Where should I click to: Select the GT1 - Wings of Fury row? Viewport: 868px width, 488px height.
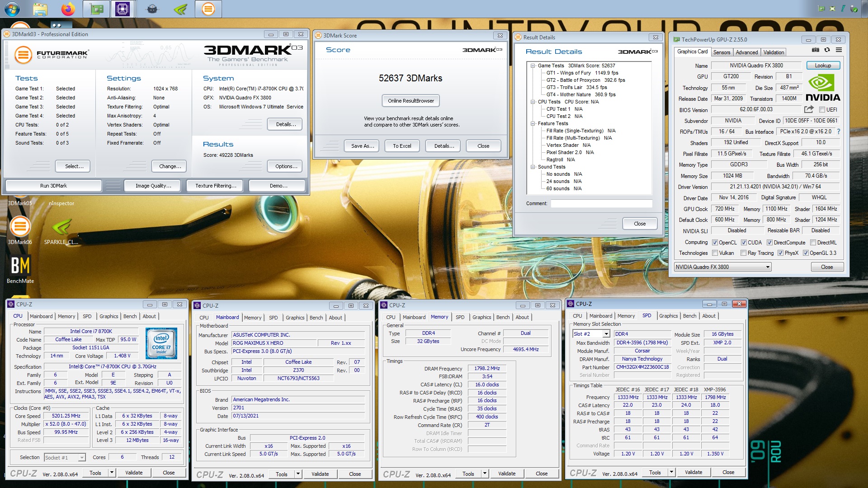[582, 73]
